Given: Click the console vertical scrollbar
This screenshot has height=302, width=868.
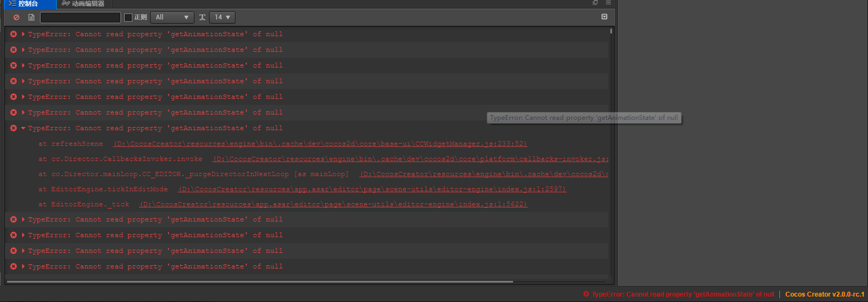Looking at the screenshot, I should pyautogui.click(x=611, y=31).
